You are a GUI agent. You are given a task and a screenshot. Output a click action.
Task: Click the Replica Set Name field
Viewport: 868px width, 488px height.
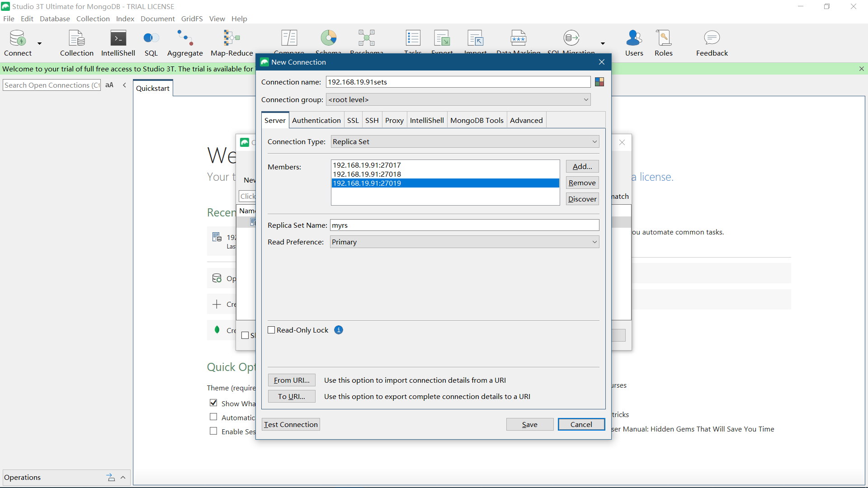(x=464, y=225)
